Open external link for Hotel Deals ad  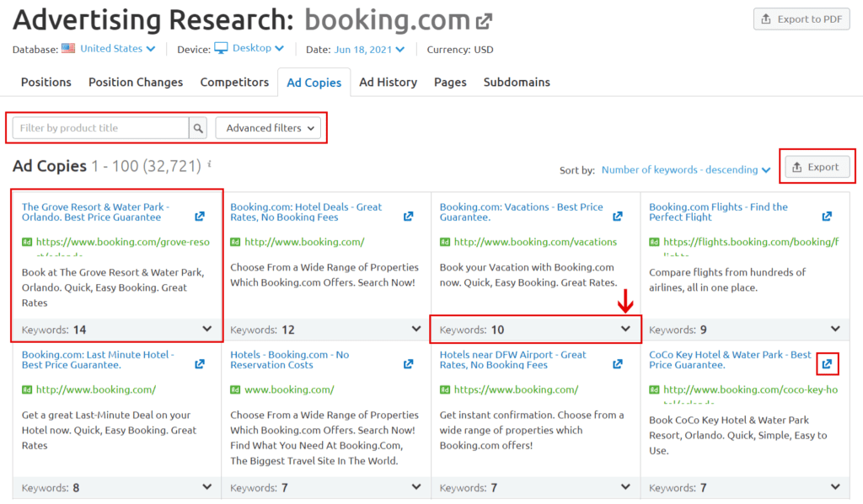(409, 217)
